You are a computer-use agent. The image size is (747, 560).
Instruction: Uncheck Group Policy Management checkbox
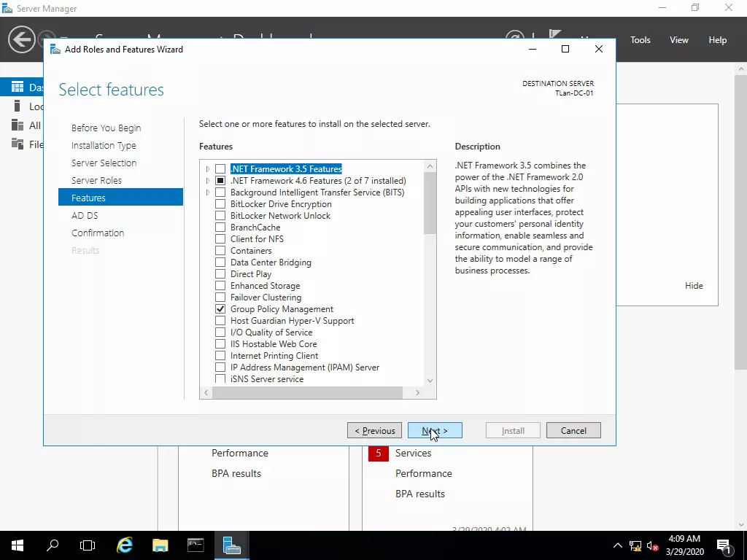[220, 309]
